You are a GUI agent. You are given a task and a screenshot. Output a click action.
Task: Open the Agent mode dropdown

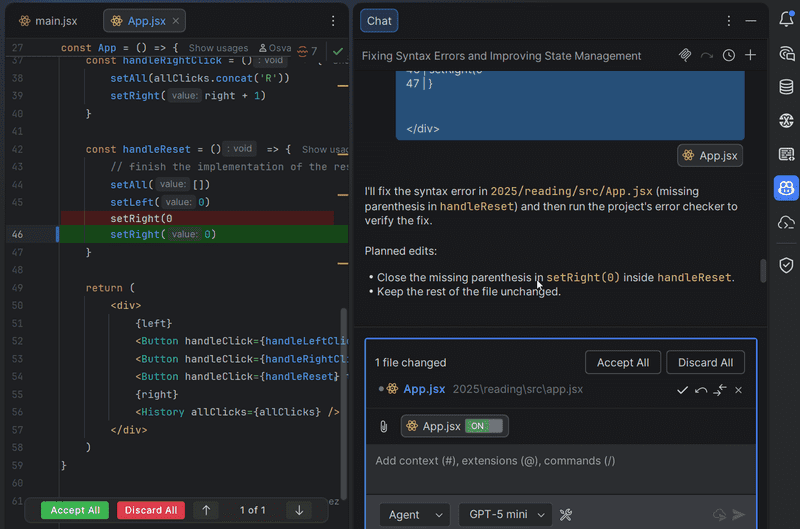pyautogui.click(x=414, y=515)
